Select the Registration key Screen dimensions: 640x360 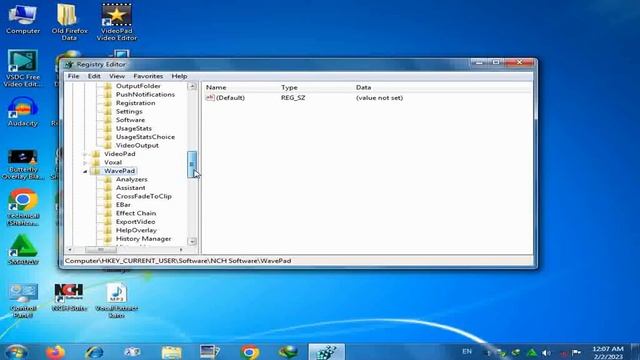pyautogui.click(x=136, y=103)
